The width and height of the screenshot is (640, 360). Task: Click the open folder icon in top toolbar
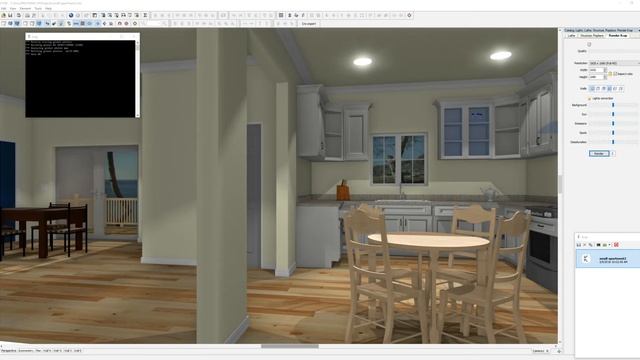(4, 16)
